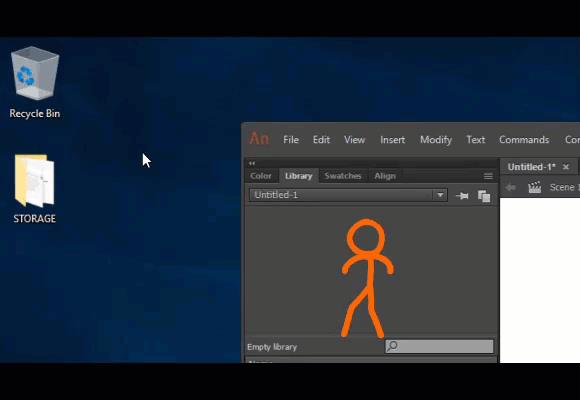Switch to the Color panel tab
Screen dimensions: 580x400
tap(261, 176)
